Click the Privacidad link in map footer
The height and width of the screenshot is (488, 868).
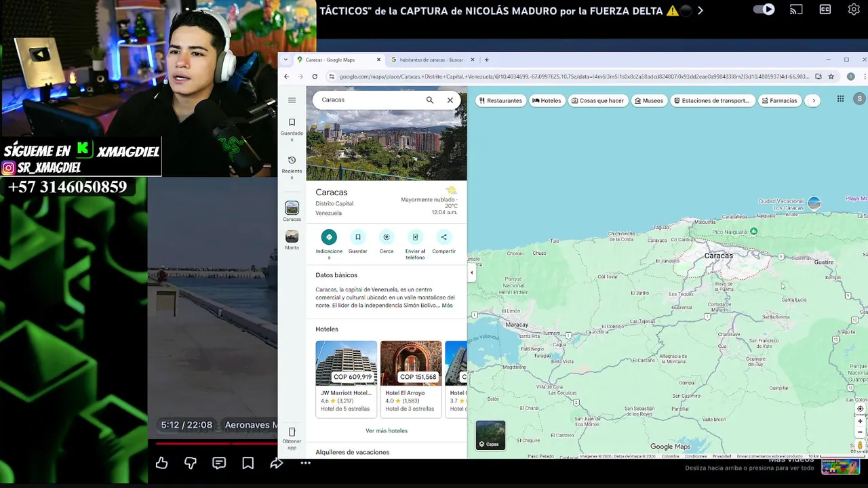click(722, 456)
